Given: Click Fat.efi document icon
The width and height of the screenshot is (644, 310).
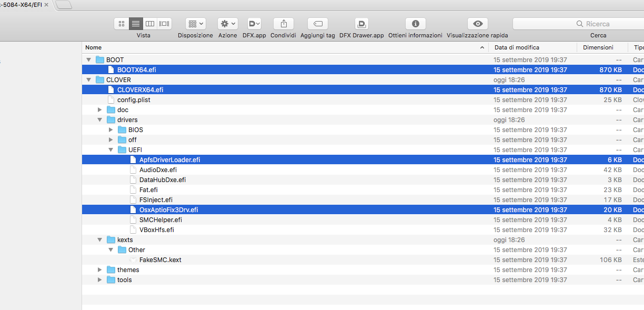Looking at the screenshot, I should pyautogui.click(x=133, y=190).
